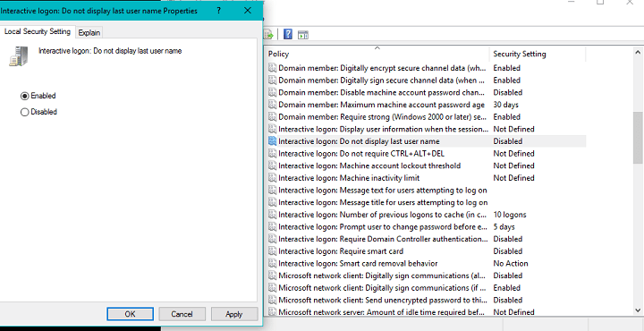Select the Enabled radio button

click(x=25, y=96)
